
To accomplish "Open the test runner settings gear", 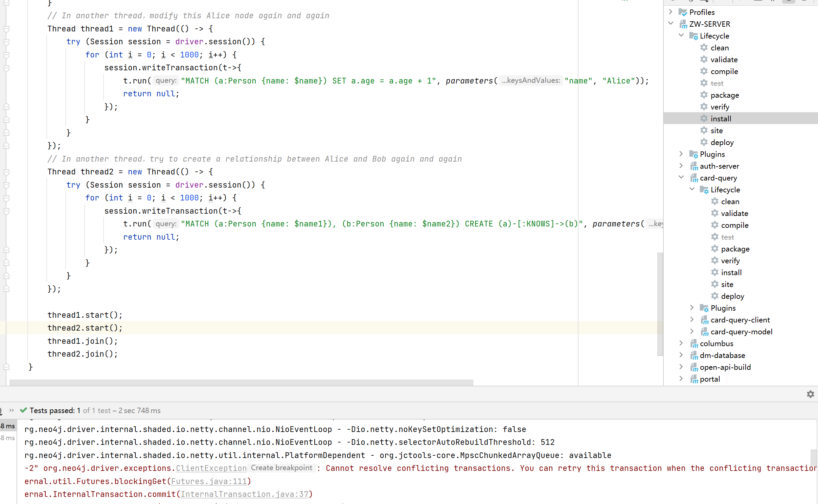I will pyautogui.click(x=811, y=394).
